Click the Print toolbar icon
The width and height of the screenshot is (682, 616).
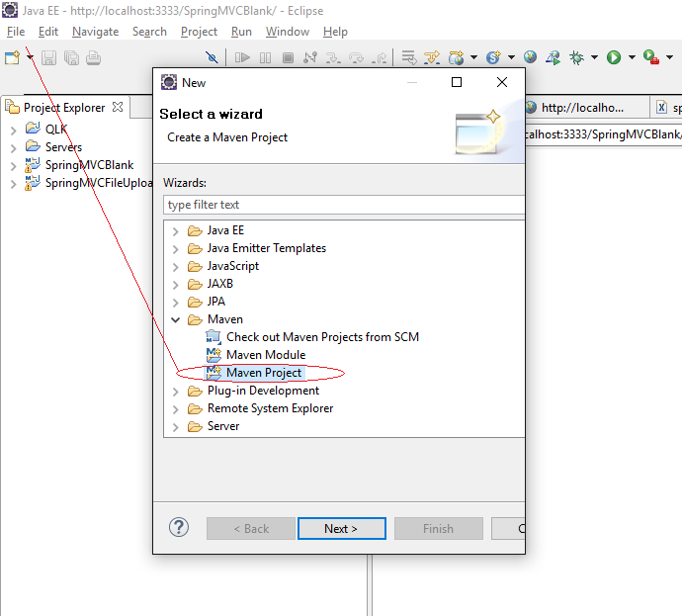(x=93, y=57)
